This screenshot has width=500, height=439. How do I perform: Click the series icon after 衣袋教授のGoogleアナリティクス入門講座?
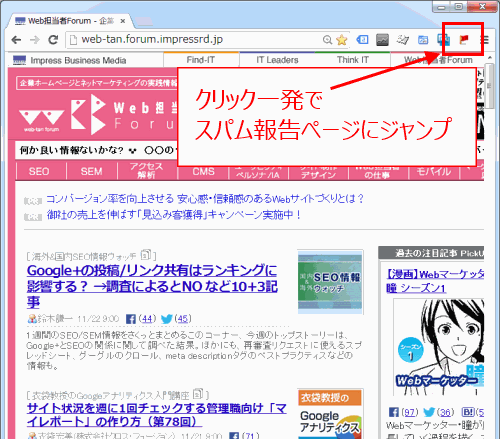[x=198, y=394]
